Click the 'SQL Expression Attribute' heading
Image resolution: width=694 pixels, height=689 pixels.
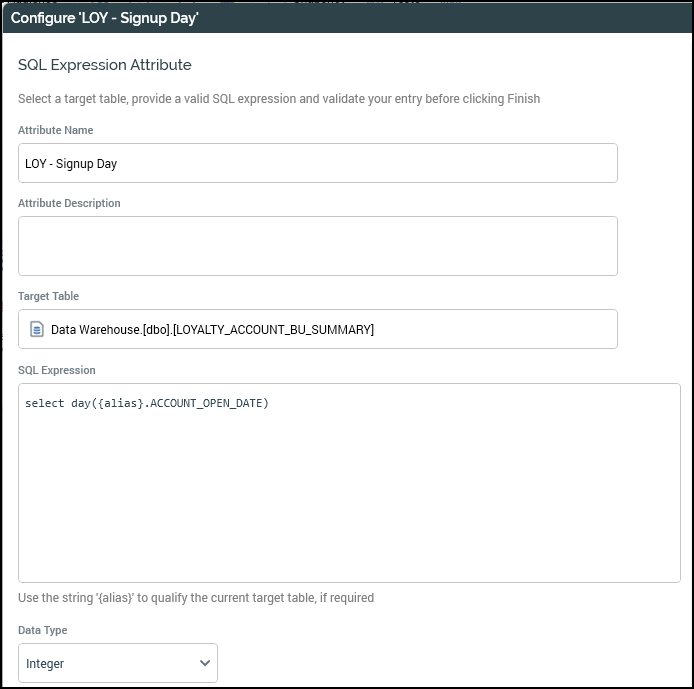pyautogui.click(x=105, y=65)
